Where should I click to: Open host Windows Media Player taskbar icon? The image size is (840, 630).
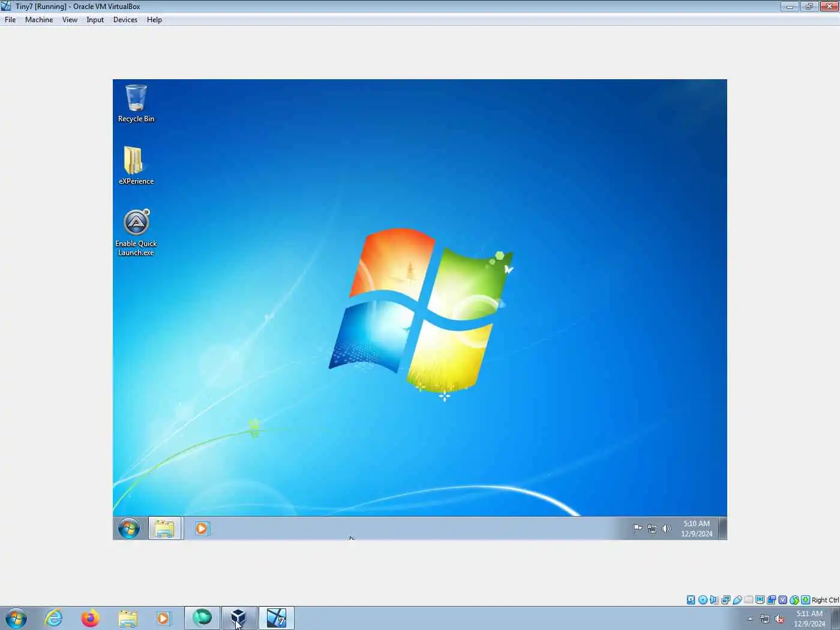click(x=163, y=618)
